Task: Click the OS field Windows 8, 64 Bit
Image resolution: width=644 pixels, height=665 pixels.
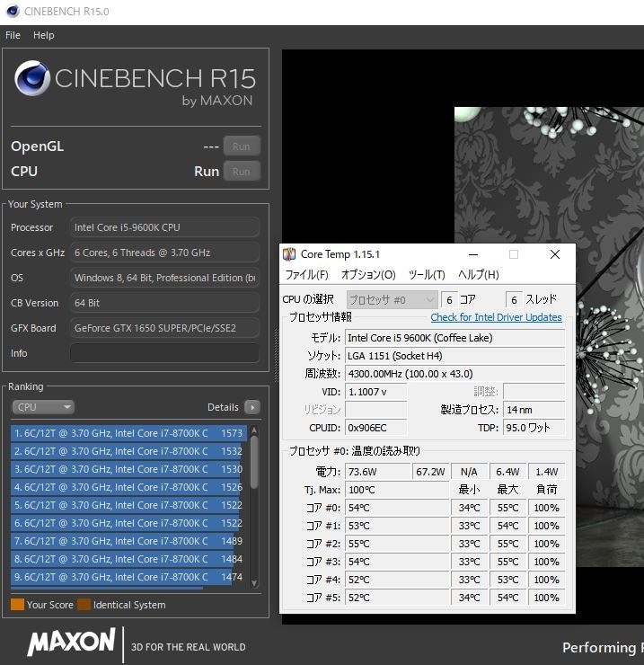Action: (x=164, y=278)
